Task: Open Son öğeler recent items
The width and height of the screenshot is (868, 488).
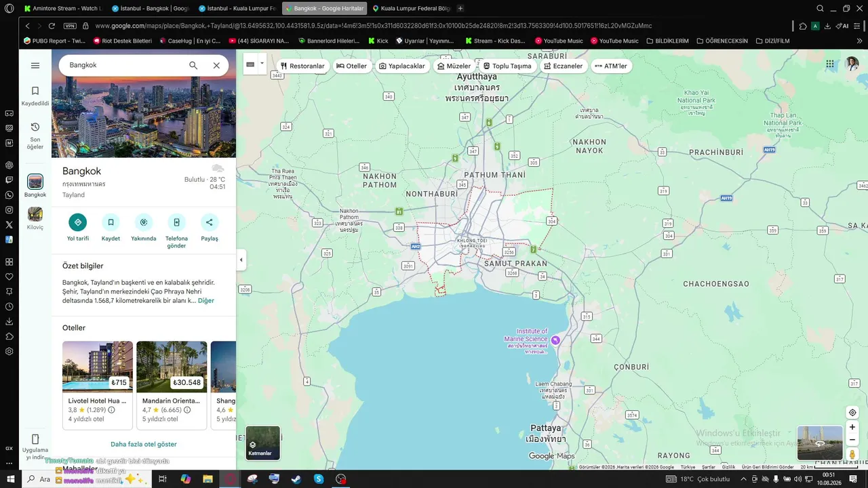Action: (x=35, y=136)
